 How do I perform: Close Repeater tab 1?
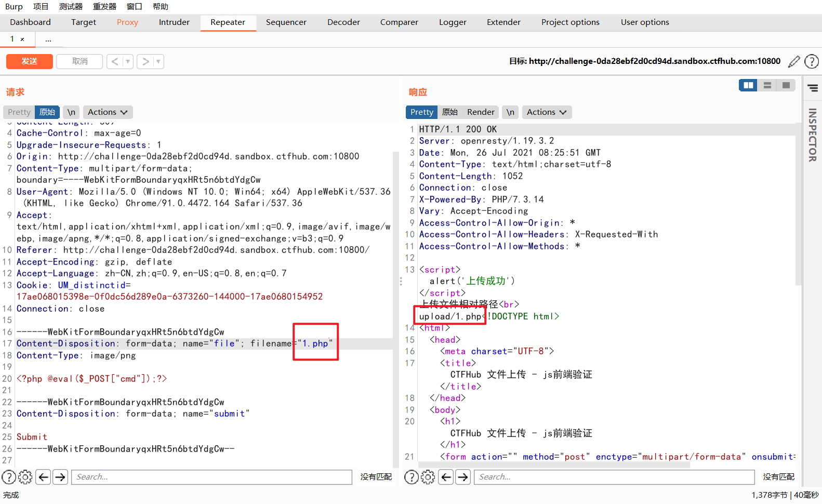pos(22,39)
